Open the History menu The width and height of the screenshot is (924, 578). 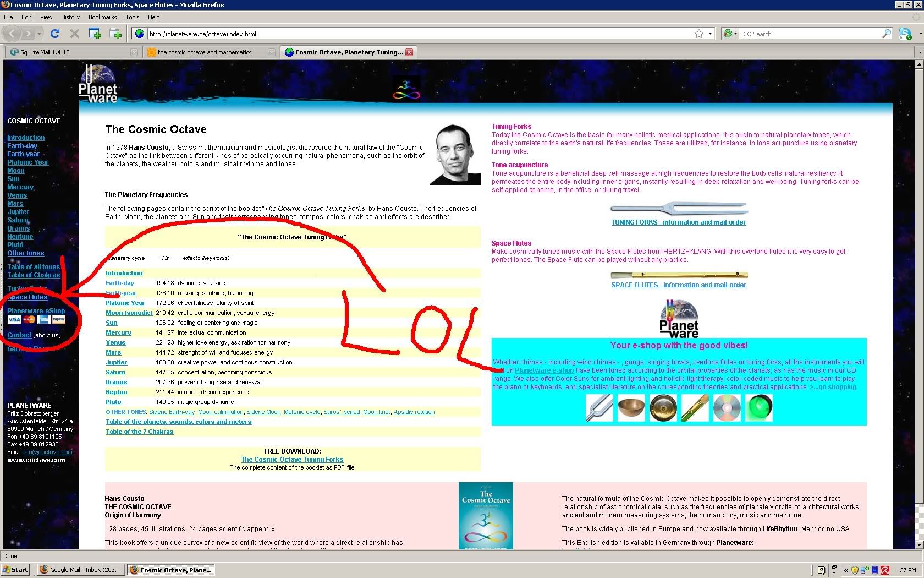point(70,17)
